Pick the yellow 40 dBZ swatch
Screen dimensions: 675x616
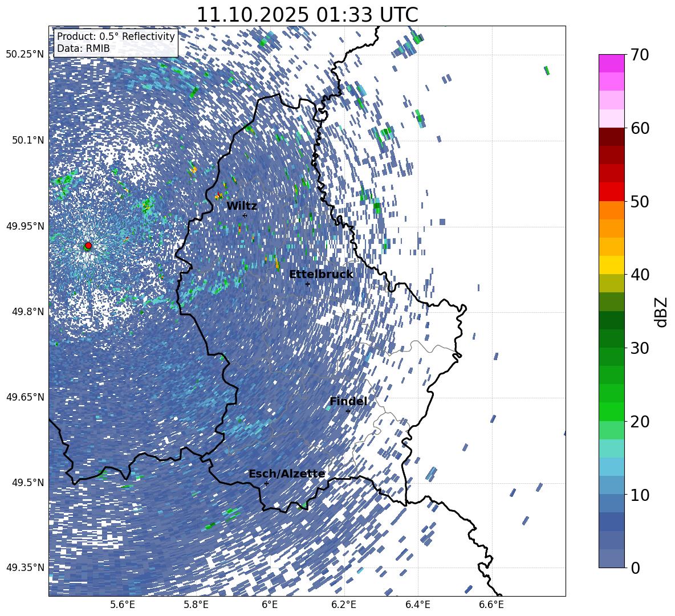point(611,265)
